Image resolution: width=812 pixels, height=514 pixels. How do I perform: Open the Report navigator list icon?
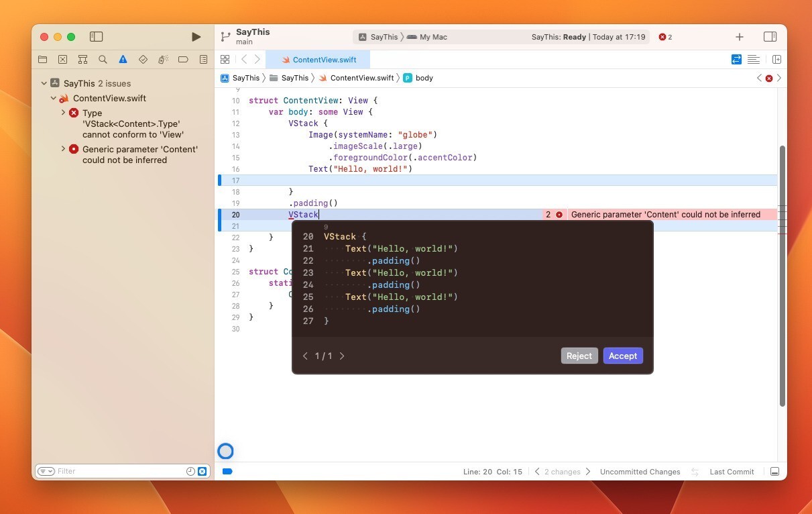[x=203, y=59]
